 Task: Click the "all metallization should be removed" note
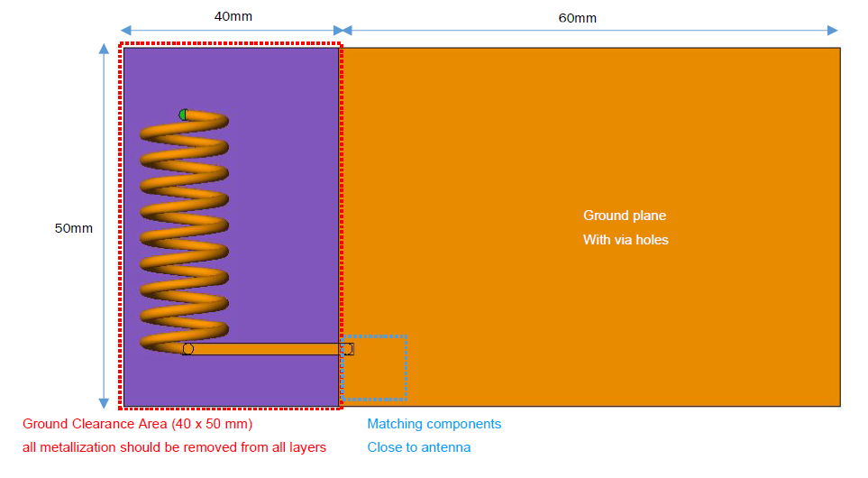174,447
